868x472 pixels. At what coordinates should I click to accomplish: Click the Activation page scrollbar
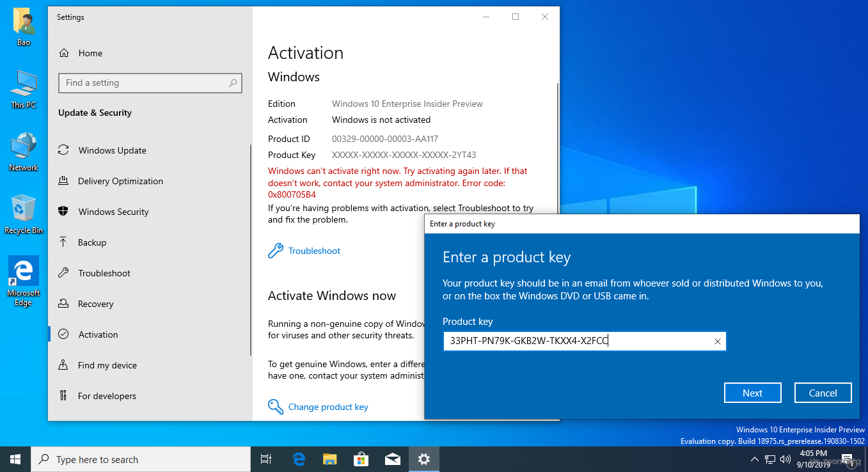coord(558,147)
